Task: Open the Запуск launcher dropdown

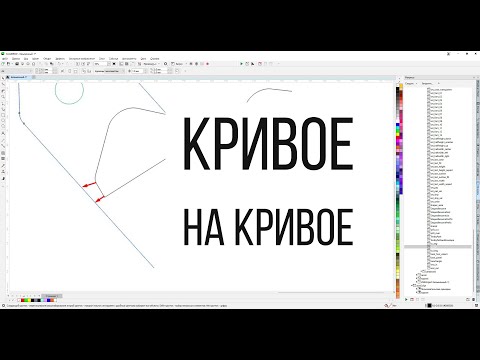Action: (180, 64)
